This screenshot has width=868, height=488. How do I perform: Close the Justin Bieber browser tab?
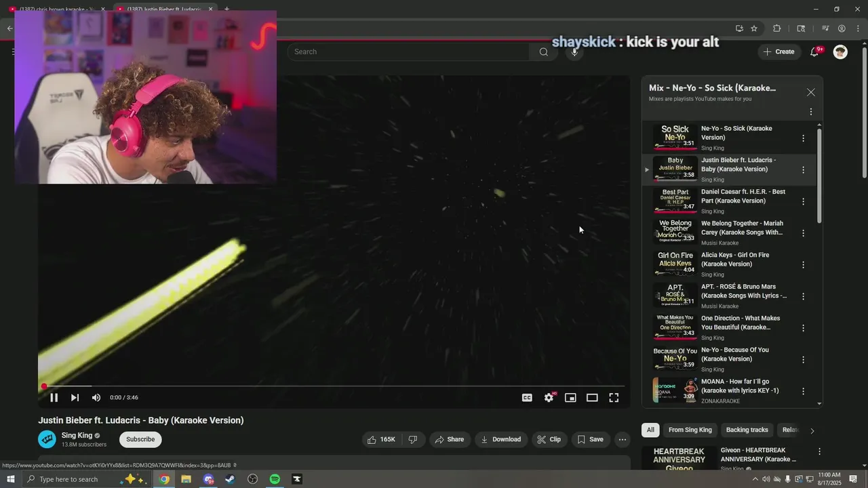[210, 9]
